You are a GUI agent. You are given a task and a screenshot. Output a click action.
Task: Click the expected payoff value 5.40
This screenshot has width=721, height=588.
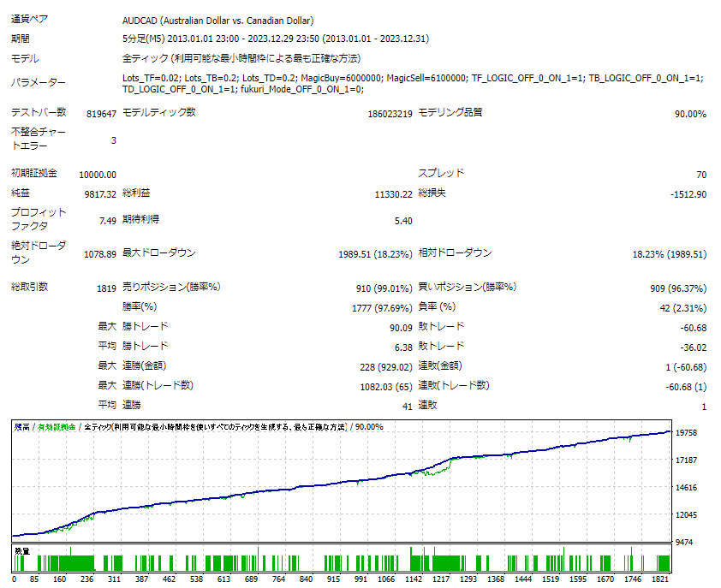403,221
